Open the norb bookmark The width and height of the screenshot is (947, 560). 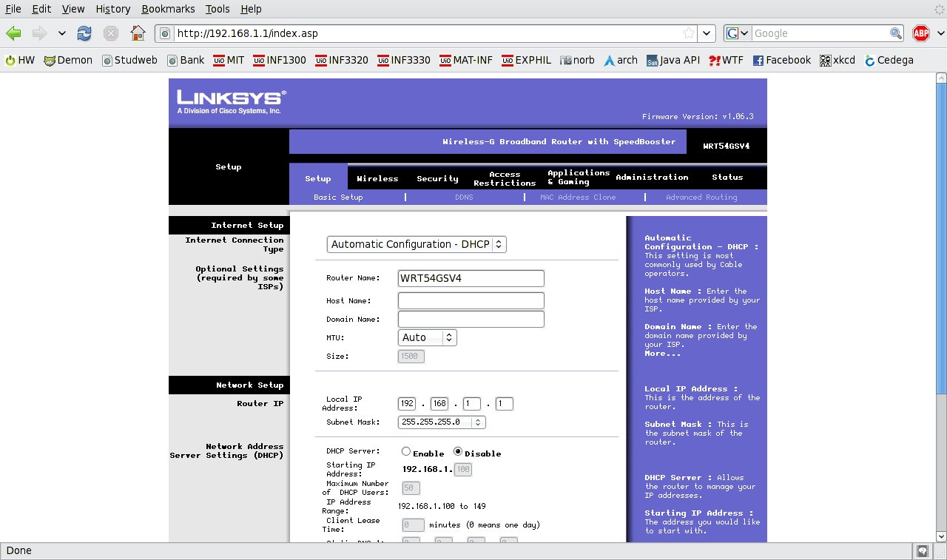pos(577,60)
